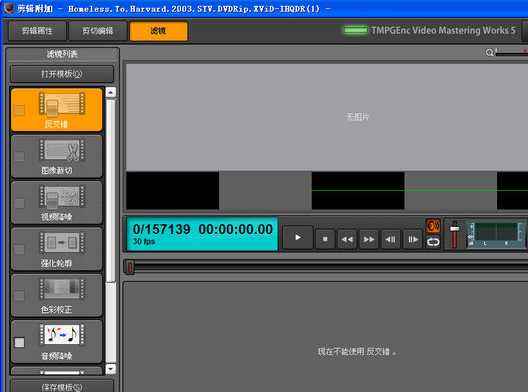The width and height of the screenshot is (528, 392).
Task: Toggle the orange audio speaker icon
Action: tap(433, 225)
